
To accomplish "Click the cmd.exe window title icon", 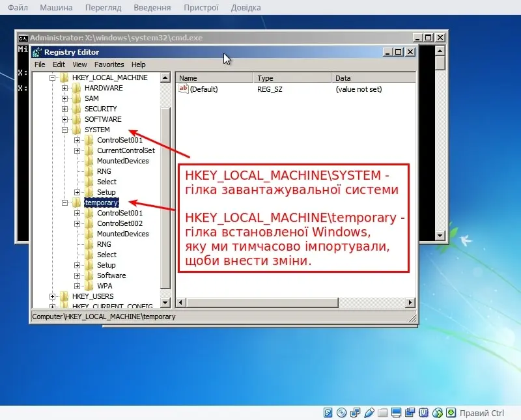I will (23, 38).
